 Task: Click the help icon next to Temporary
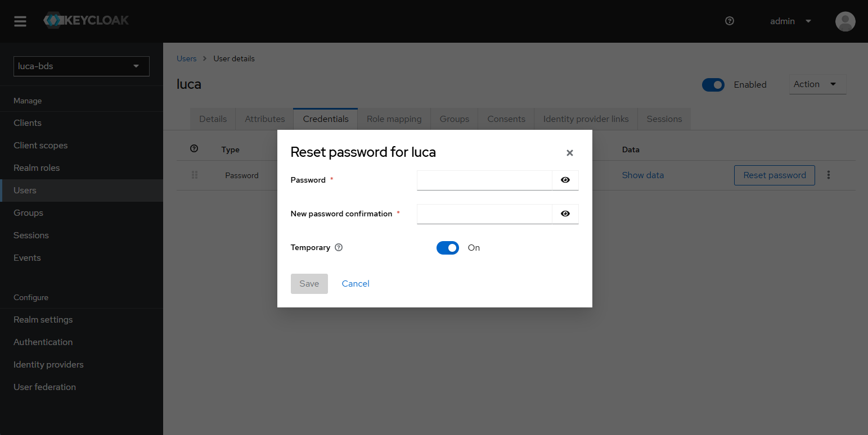click(x=339, y=247)
